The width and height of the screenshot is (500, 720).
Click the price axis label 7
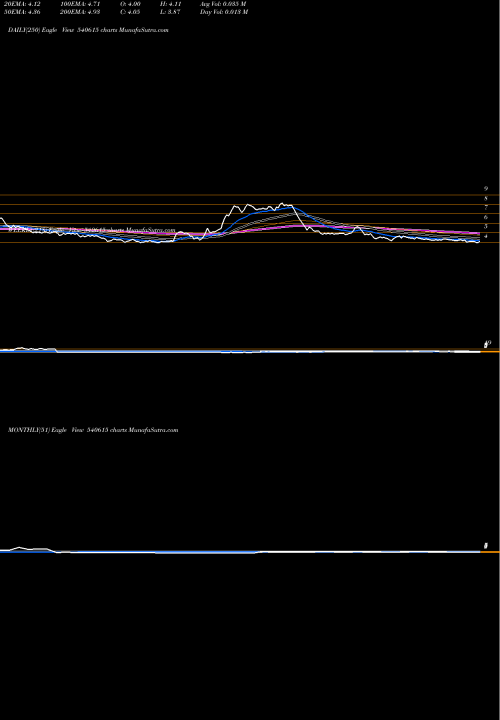(x=486, y=208)
